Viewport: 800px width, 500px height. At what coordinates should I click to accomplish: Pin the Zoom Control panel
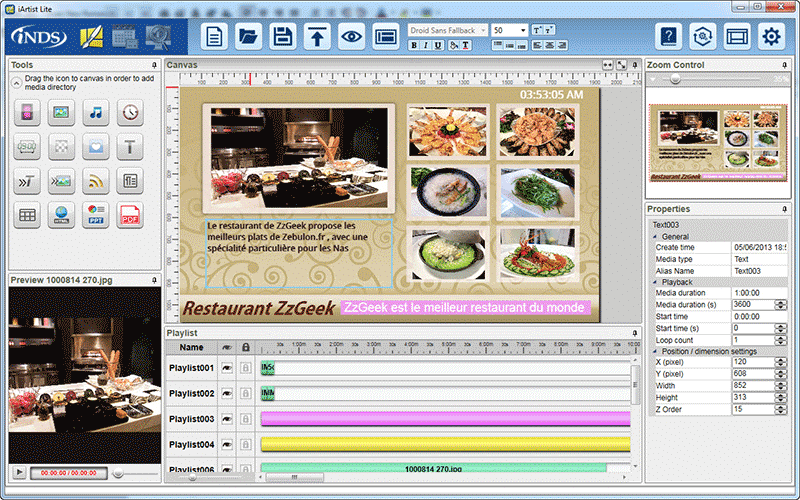tap(784, 65)
